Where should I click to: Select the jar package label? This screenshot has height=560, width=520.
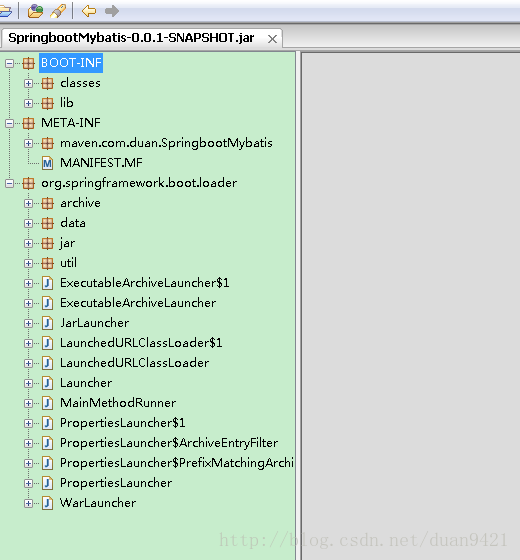(x=68, y=244)
